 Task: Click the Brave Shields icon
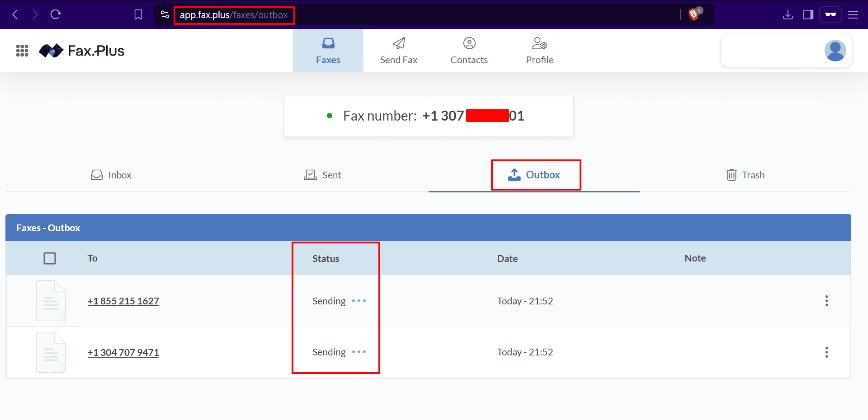pos(694,14)
